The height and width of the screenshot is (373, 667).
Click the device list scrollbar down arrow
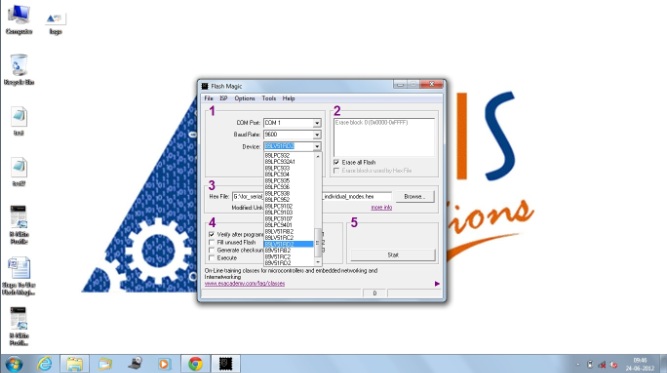[318, 262]
